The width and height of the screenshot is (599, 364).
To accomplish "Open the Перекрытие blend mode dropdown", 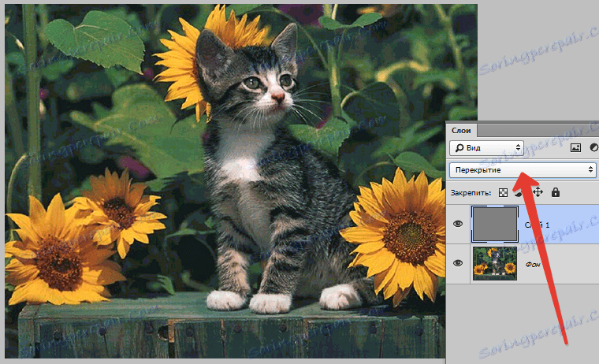I will tap(523, 170).
